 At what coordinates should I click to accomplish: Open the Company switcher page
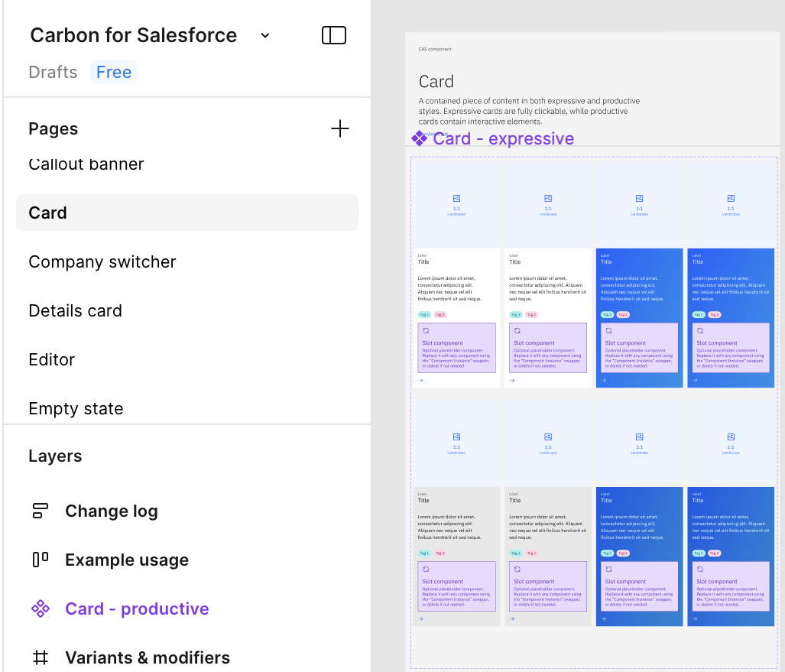(102, 261)
